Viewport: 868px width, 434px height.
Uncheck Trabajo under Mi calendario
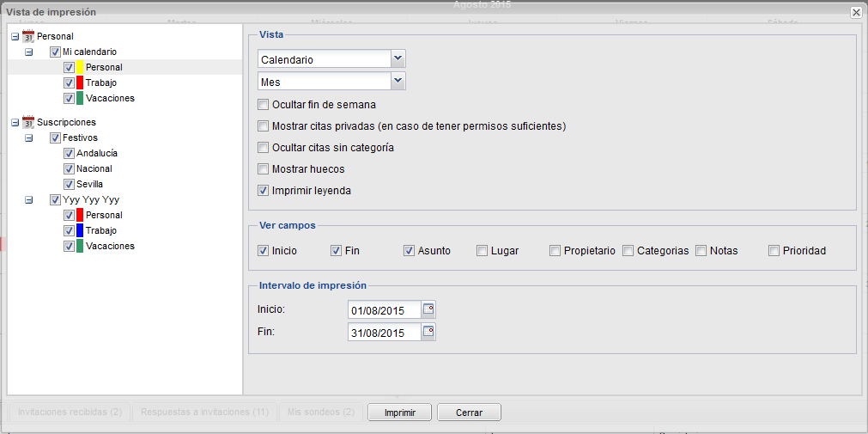coord(69,83)
